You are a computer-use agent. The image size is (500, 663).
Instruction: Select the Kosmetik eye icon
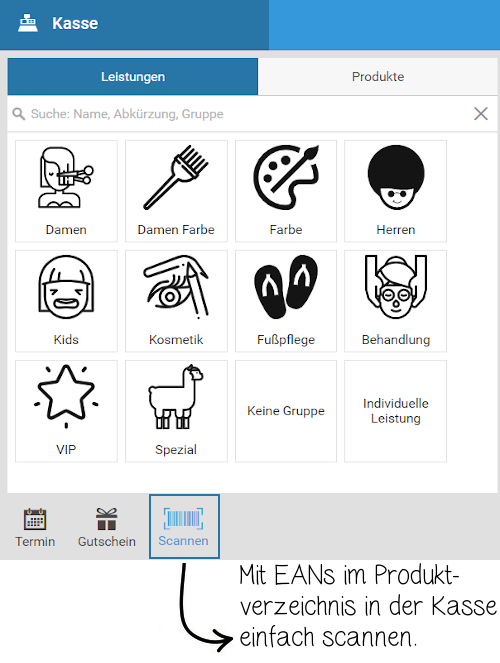176,286
